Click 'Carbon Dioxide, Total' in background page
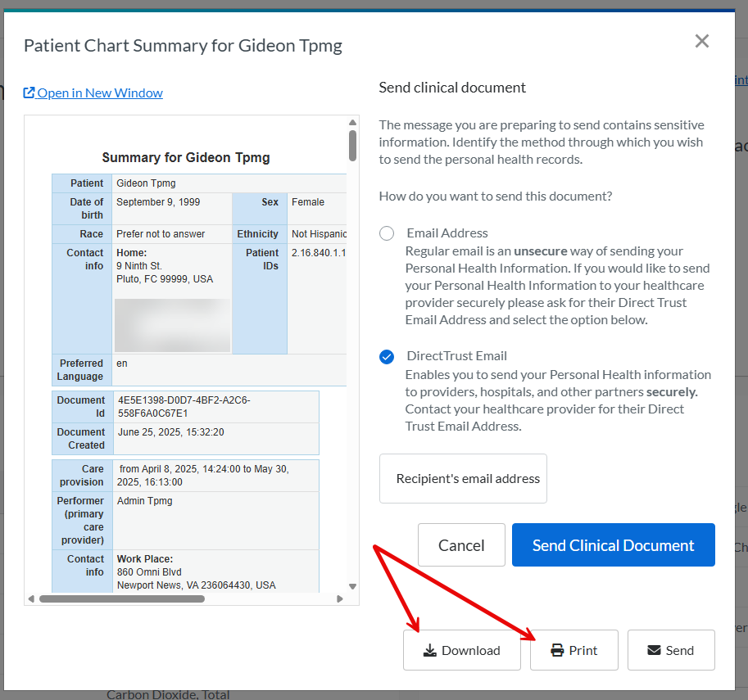Screen dimensions: 748x700 pyautogui.click(x=168, y=695)
